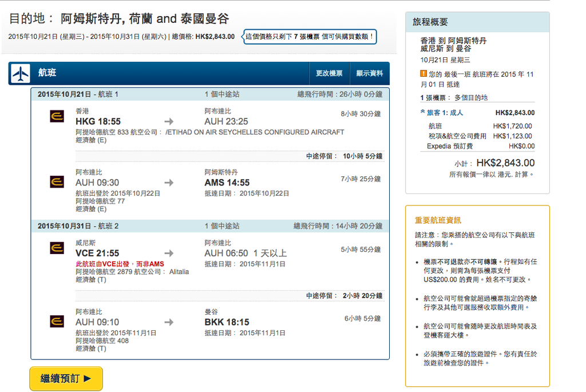The image size is (586, 392).
Task: Click the 6小時 5分鐘 flight duration
Action: 362,318
